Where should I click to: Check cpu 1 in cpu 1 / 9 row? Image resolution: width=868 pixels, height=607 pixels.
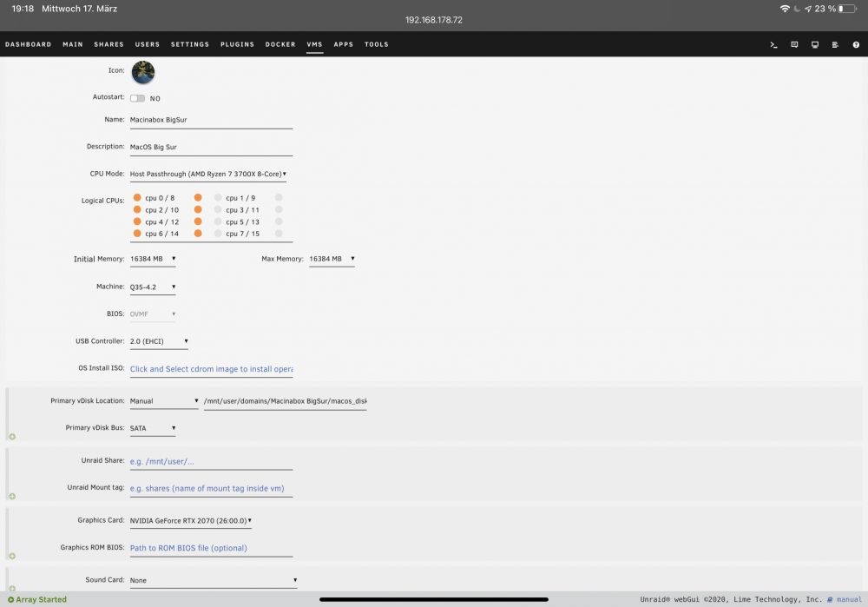218,198
